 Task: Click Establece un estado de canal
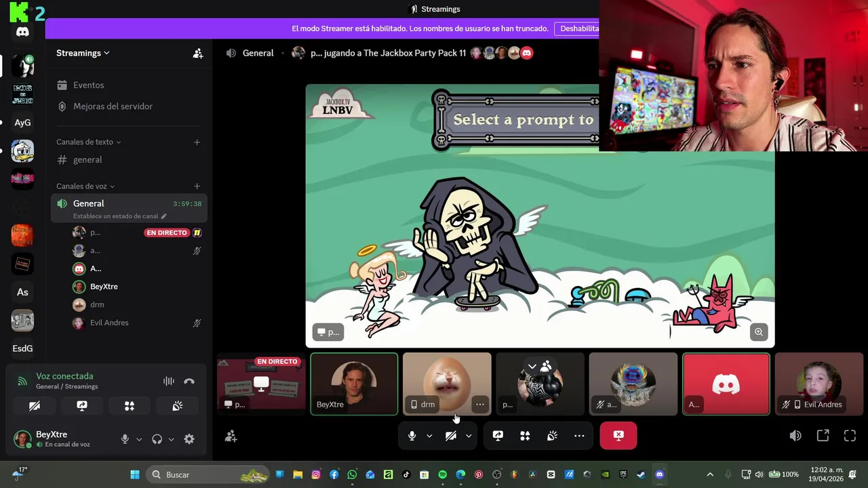tap(120, 216)
